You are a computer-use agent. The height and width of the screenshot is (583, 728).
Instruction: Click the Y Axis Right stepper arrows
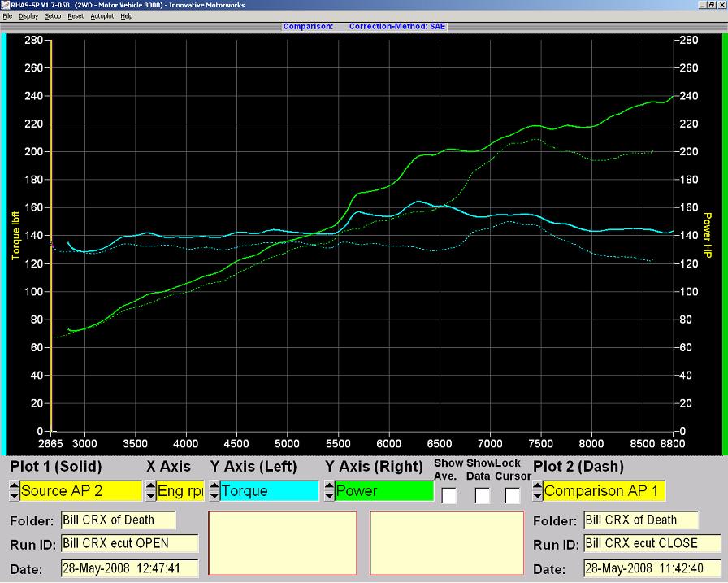tap(329, 491)
